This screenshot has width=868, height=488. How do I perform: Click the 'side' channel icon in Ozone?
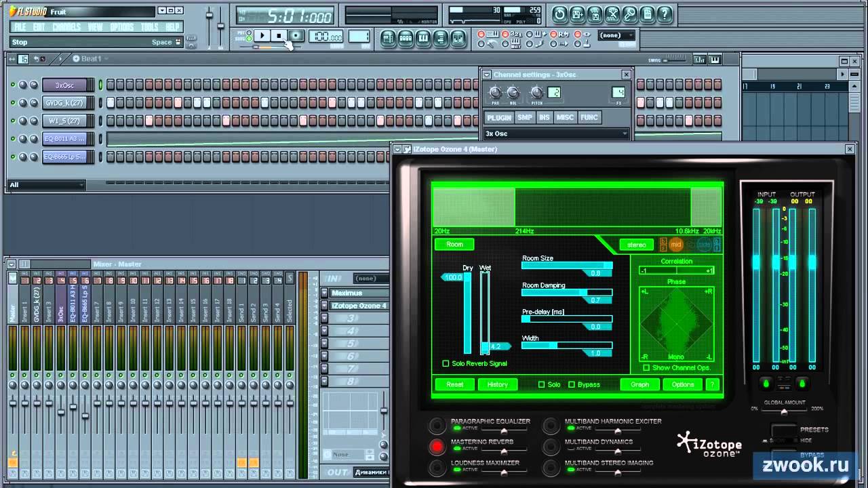tap(703, 245)
